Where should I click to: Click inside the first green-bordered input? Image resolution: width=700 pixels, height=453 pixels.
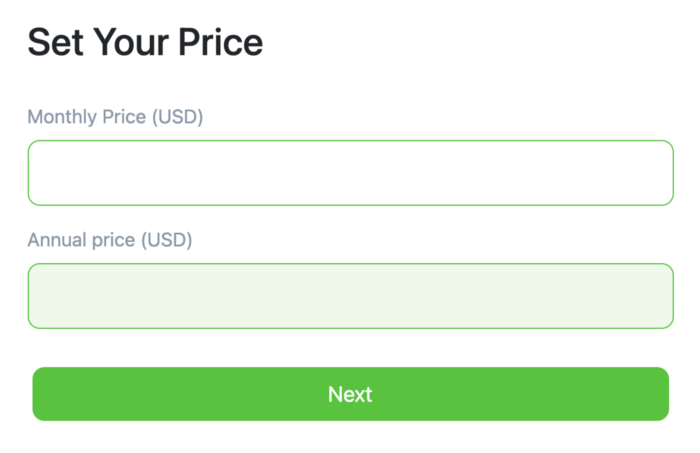pyautogui.click(x=350, y=173)
